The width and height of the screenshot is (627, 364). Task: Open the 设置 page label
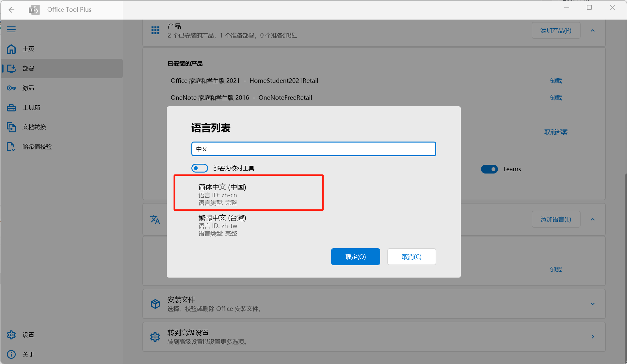point(28,335)
